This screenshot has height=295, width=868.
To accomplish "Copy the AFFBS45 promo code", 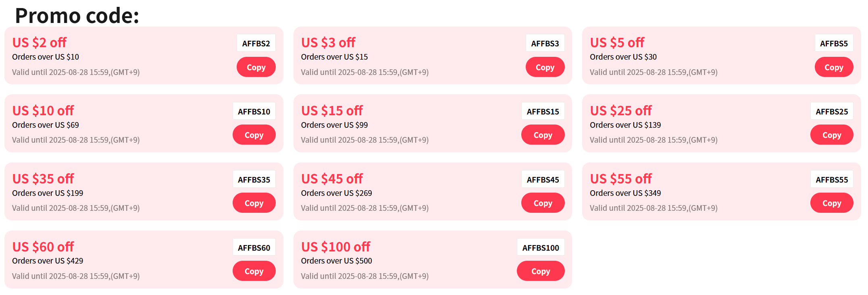I will pos(543,203).
